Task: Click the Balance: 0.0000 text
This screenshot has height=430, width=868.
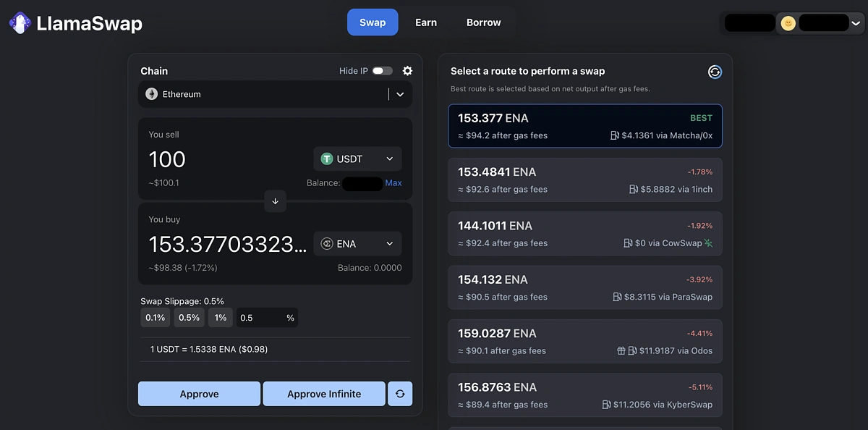Action: click(370, 268)
